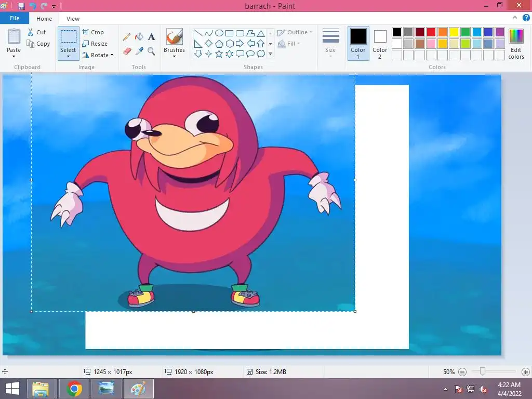Select the Color picker eyedropper tool
This screenshot has height=399, width=532.
(139, 51)
